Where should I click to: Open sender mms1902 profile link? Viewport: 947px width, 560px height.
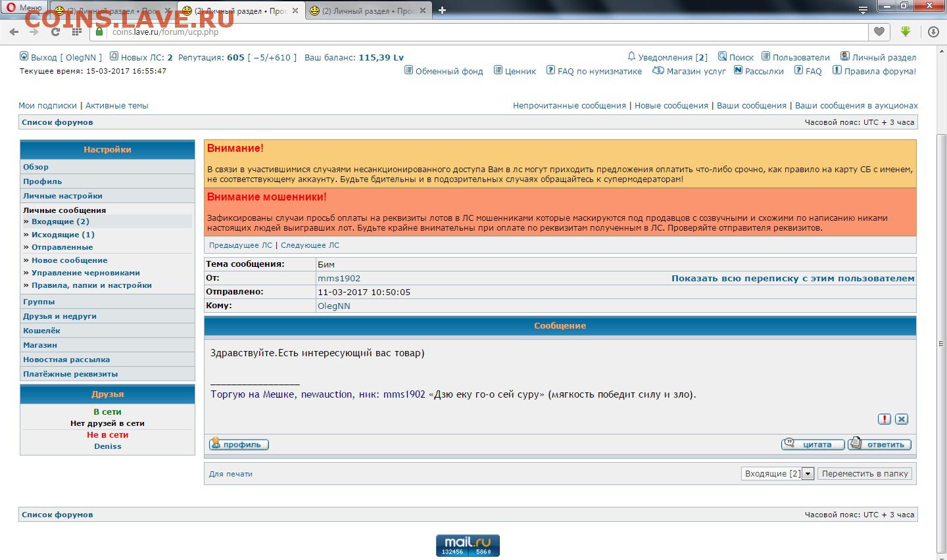(x=339, y=279)
